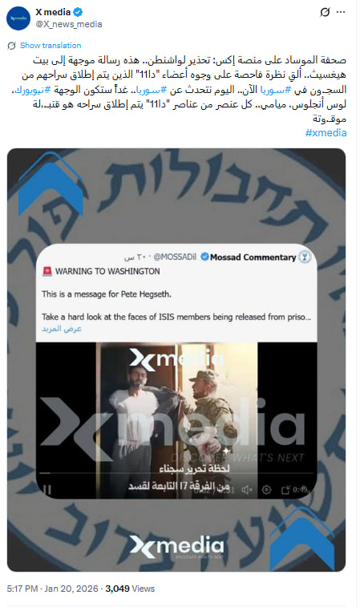The width and height of the screenshot is (364, 607).
Task: Open the three-dot more options menu
Action: click(341, 12)
